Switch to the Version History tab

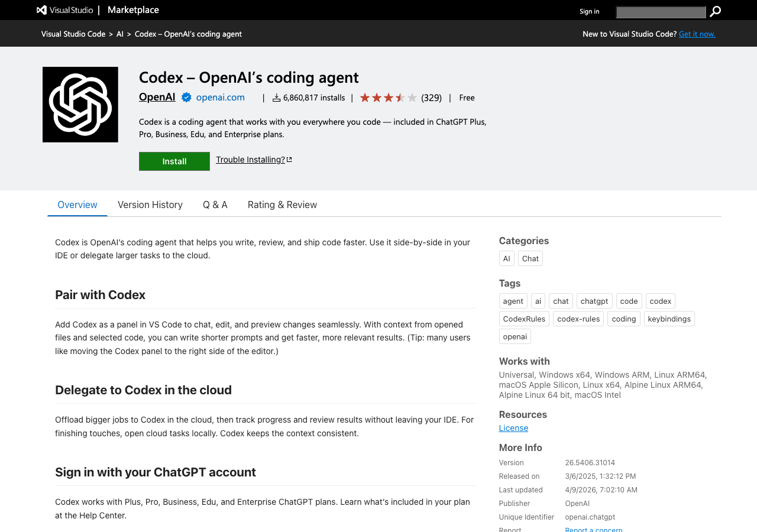(150, 205)
